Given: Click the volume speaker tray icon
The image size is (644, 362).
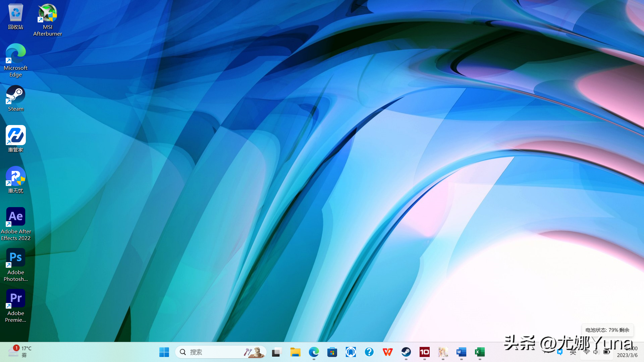Looking at the screenshot, I should tap(596, 352).
